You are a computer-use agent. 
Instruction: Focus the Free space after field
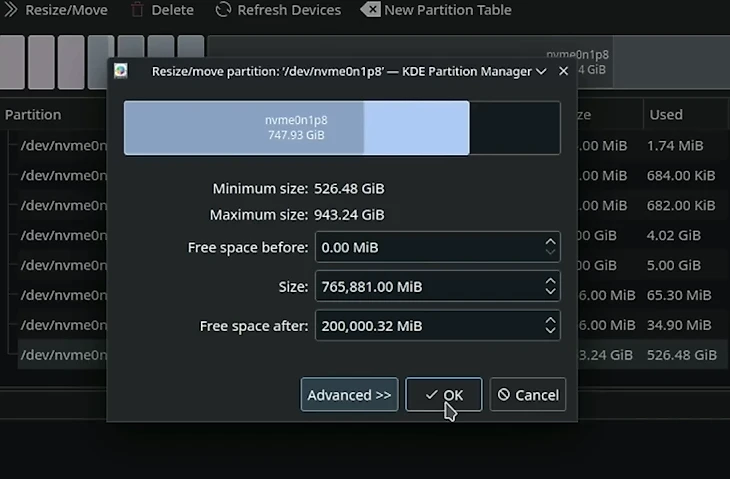(428, 326)
